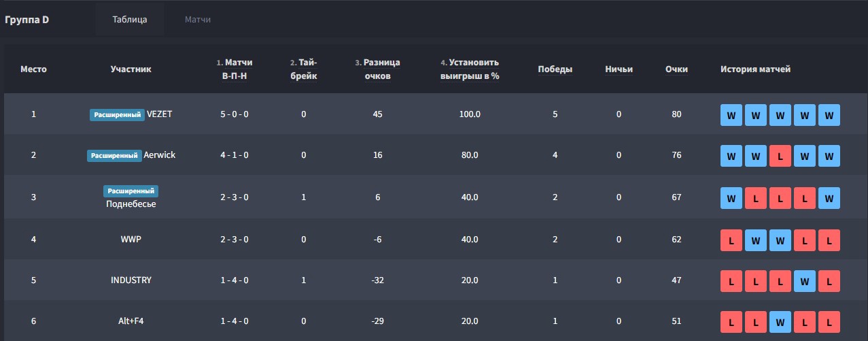Click the Расширенный badge above Поднебесье
This screenshot has height=341, width=868.
point(131,191)
